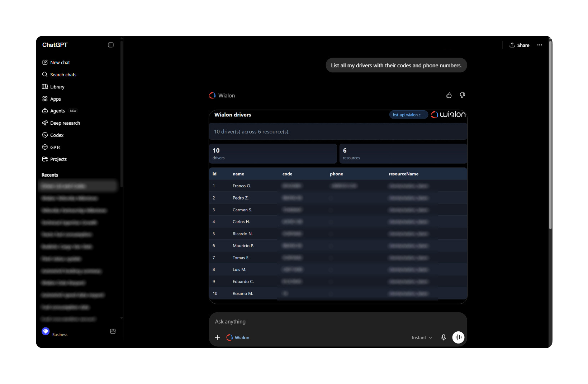Click the Wialon drivers card title
The image size is (588, 384).
click(233, 115)
